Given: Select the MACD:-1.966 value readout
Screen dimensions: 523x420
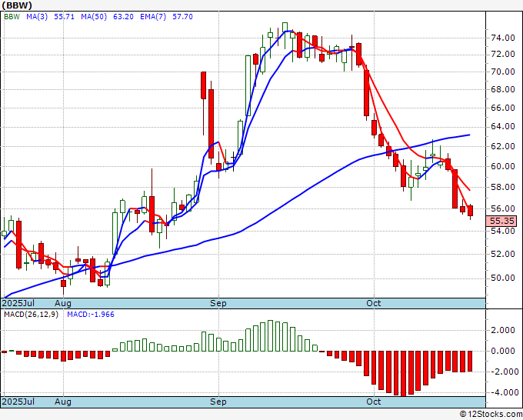Looking at the screenshot, I should pos(91,315).
